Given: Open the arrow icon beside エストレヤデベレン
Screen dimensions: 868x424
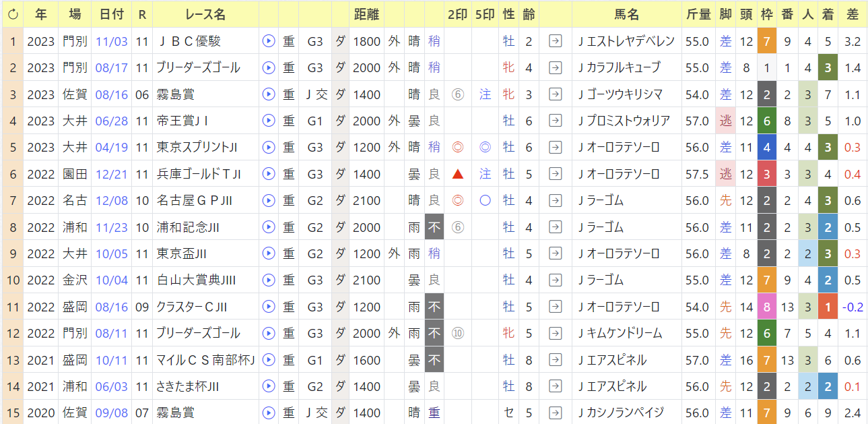Looking at the screenshot, I should (556, 41).
